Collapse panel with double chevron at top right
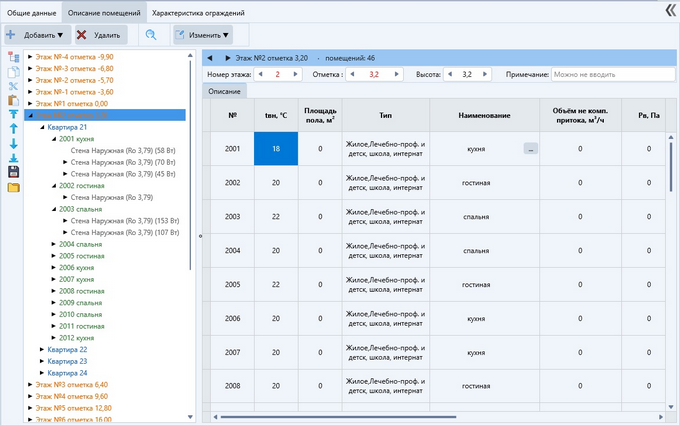Image resolution: width=680 pixels, height=426 pixels. (670, 11)
